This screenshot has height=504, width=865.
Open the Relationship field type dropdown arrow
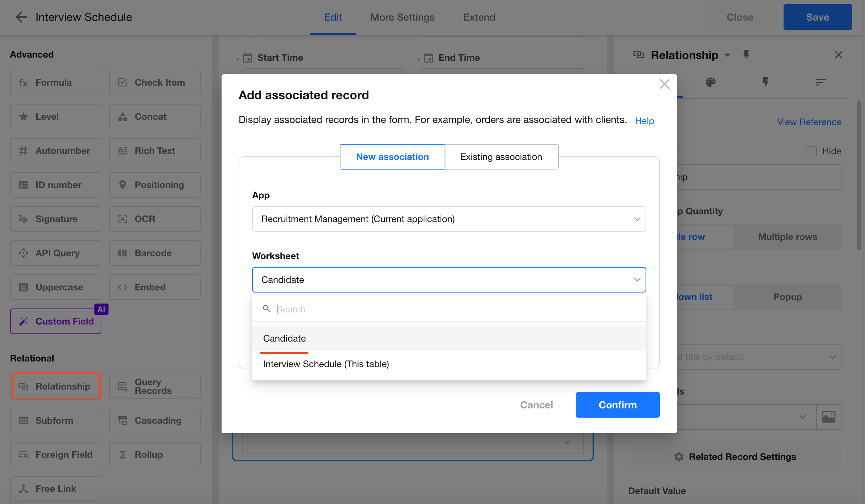[728, 55]
